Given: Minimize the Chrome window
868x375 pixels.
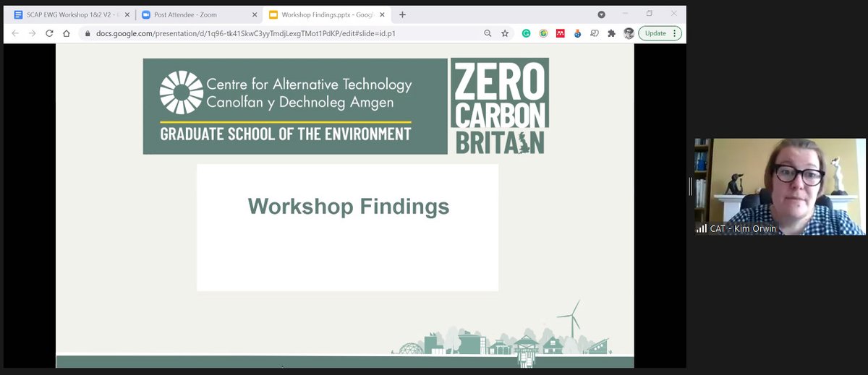Looking at the screenshot, I should pyautogui.click(x=626, y=14).
